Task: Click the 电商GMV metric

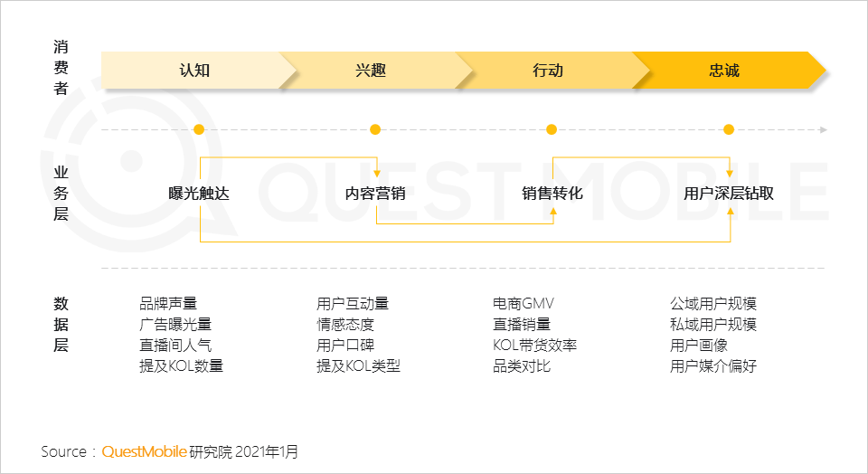Action: point(524,303)
